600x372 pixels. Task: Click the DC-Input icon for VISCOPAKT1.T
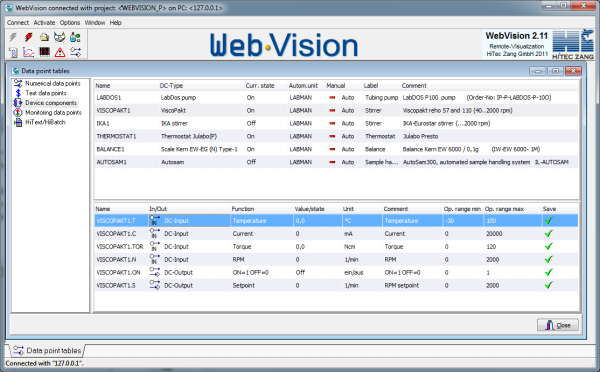(155, 220)
